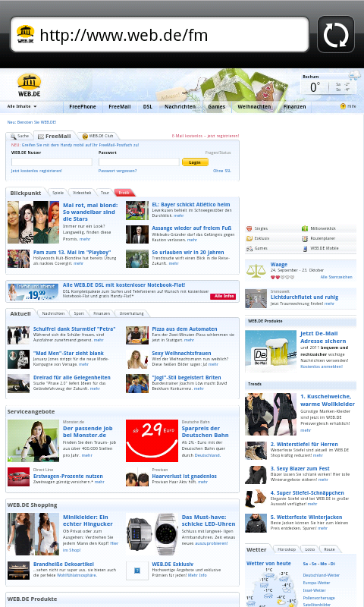Open Weihnachten in the navigation bar
Screen dimensions: 364x607
pos(254,107)
